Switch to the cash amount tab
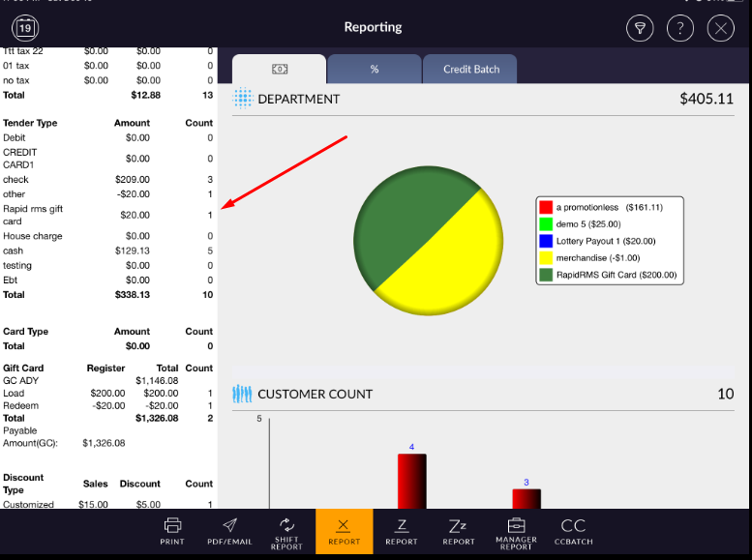This screenshot has width=752, height=560. [279, 70]
